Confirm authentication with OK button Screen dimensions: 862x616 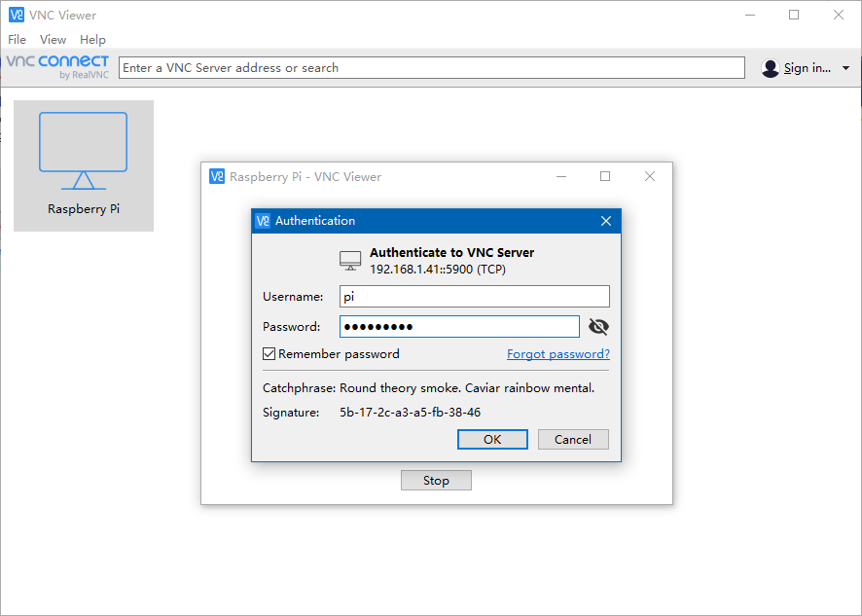tap(492, 440)
